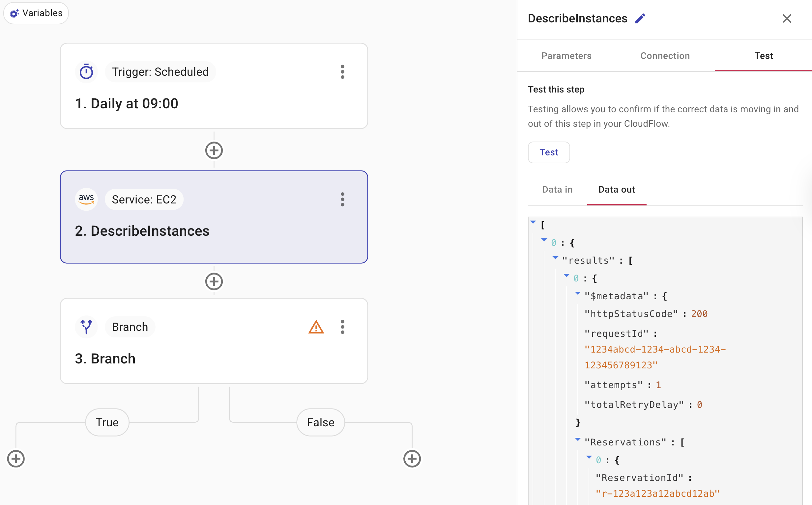812x505 pixels.
Task: Switch to the Connection tab
Action: tap(665, 56)
